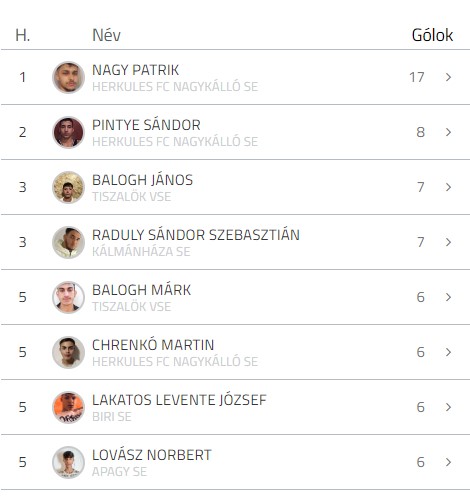Expand the Pintye Sándor row arrow

tap(448, 132)
